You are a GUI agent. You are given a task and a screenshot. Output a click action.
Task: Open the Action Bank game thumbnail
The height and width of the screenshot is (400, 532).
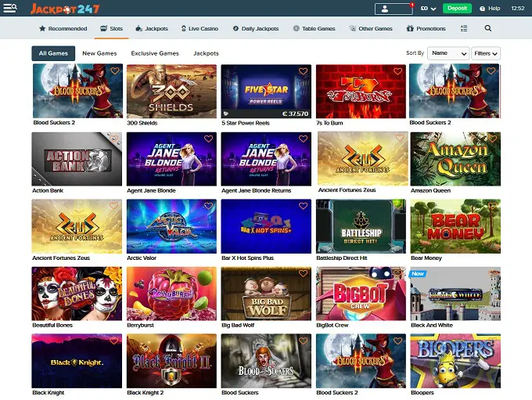(x=77, y=159)
